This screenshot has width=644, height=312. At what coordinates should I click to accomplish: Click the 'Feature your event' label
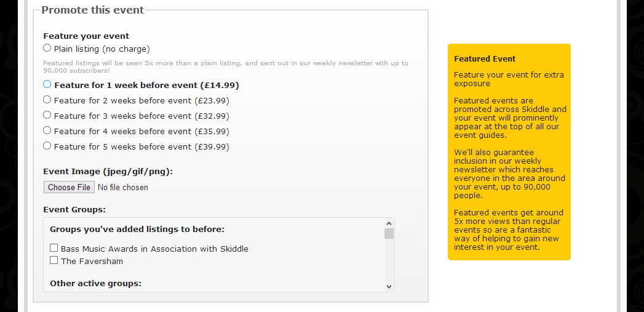[86, 36]
